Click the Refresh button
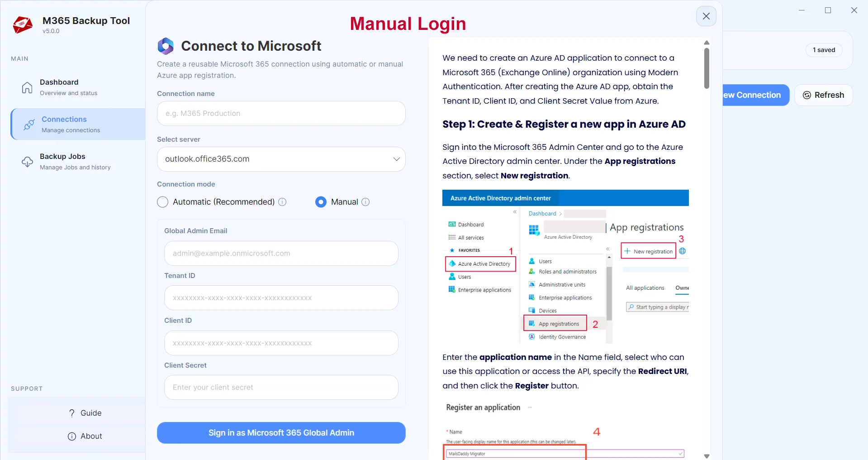This screenshot has height=460, width=868. (x=823, y=95)
